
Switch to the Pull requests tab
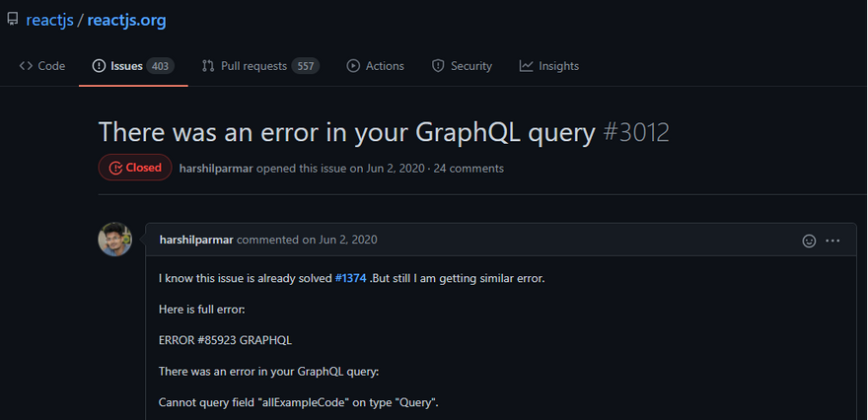coord(260,66)
